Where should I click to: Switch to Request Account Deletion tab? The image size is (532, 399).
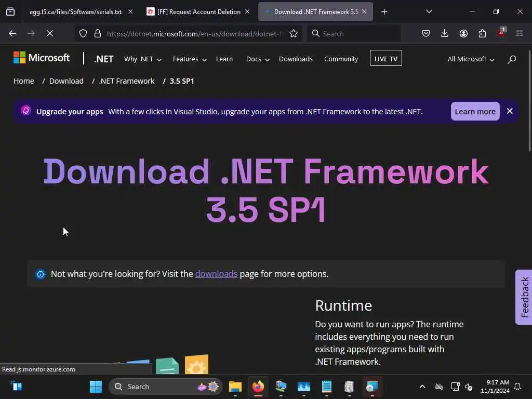point(199,12)
